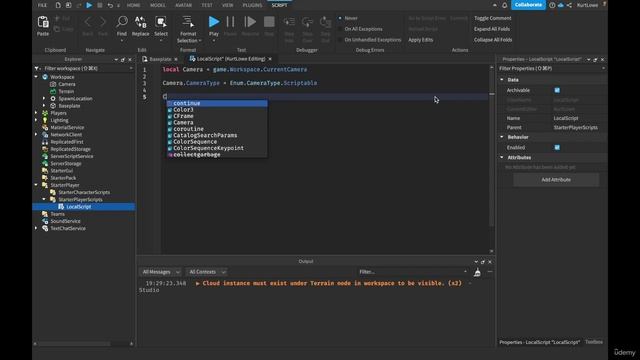This screenshot has height=360, width=640.
Task: Open the Replace tool
Action: 140,22
